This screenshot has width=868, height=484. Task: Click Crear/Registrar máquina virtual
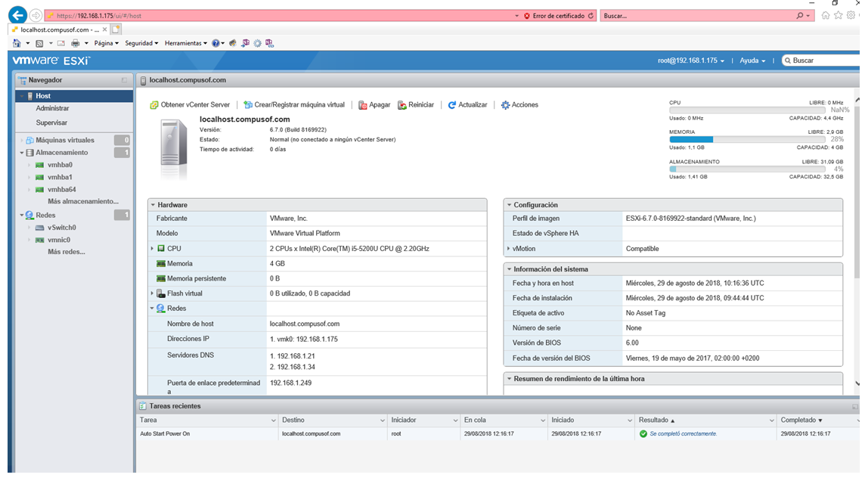point(294,105)
